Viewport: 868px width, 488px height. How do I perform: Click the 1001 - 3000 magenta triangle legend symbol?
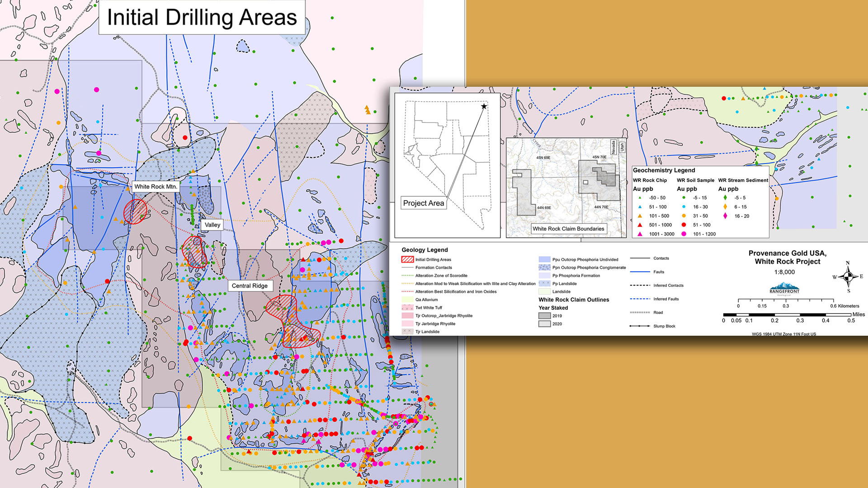[x=640, y=234]
